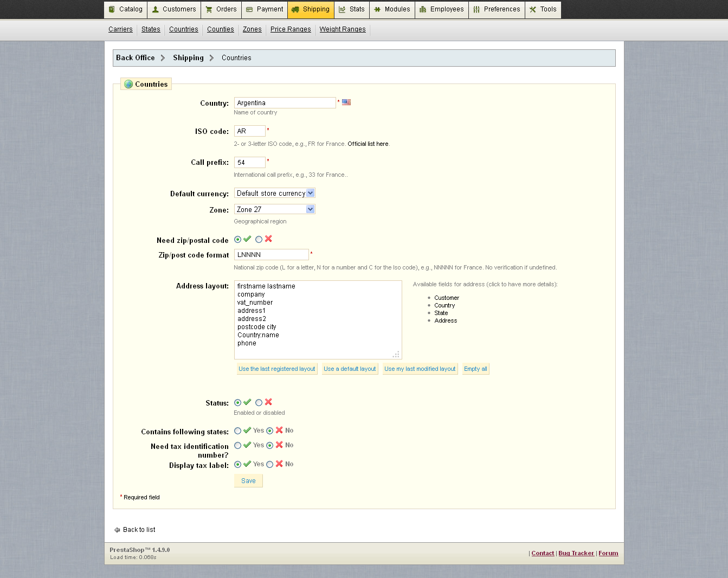Screen dimensions: 728x578
Task: Click green check icon for Display tax label
Action: pos(247,464)
